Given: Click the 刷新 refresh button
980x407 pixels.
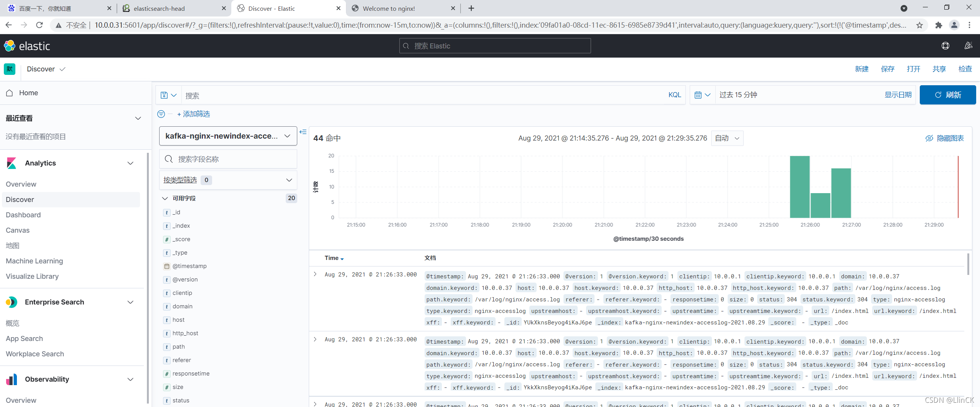Looking at the screenshot, I should 948,95.
